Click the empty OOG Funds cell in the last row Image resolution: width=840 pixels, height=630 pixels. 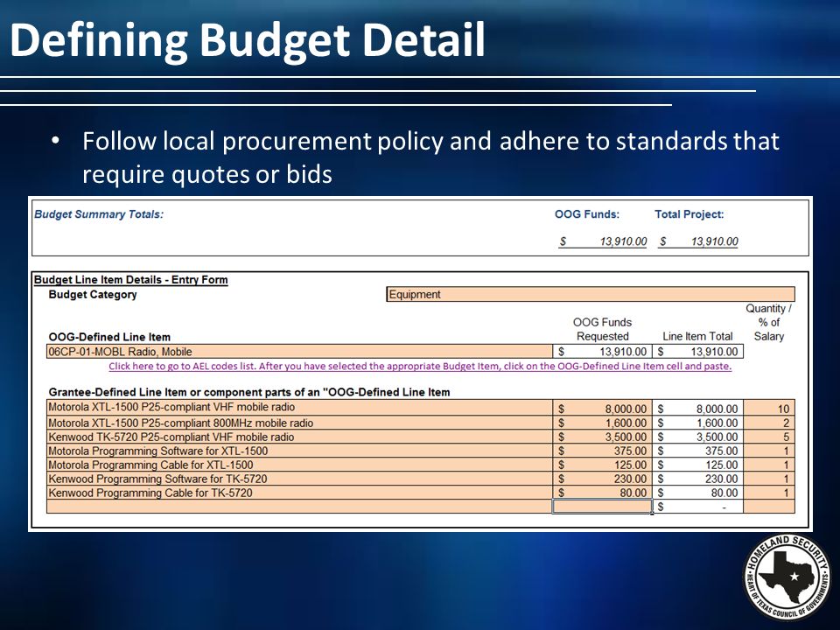pyautogui.click(x=602, y=507)
